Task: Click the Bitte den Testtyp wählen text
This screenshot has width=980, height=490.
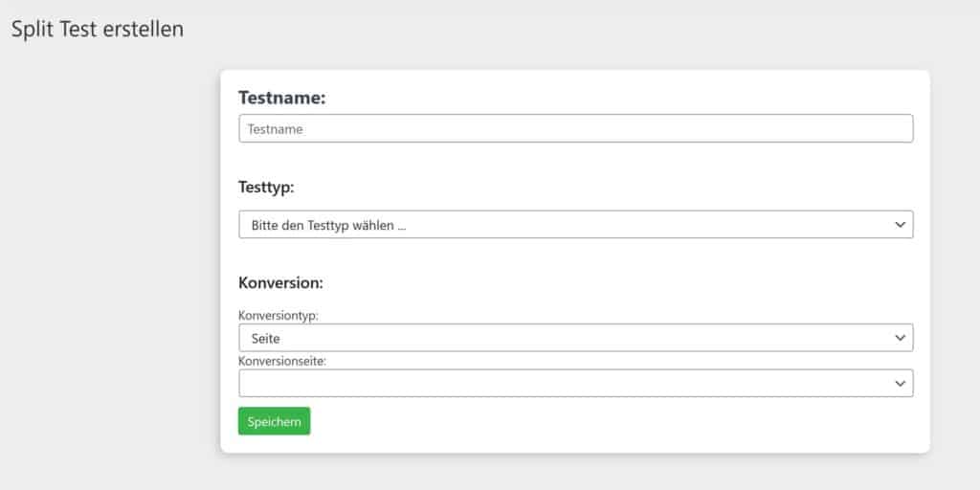Action: (x=329, y=226)
